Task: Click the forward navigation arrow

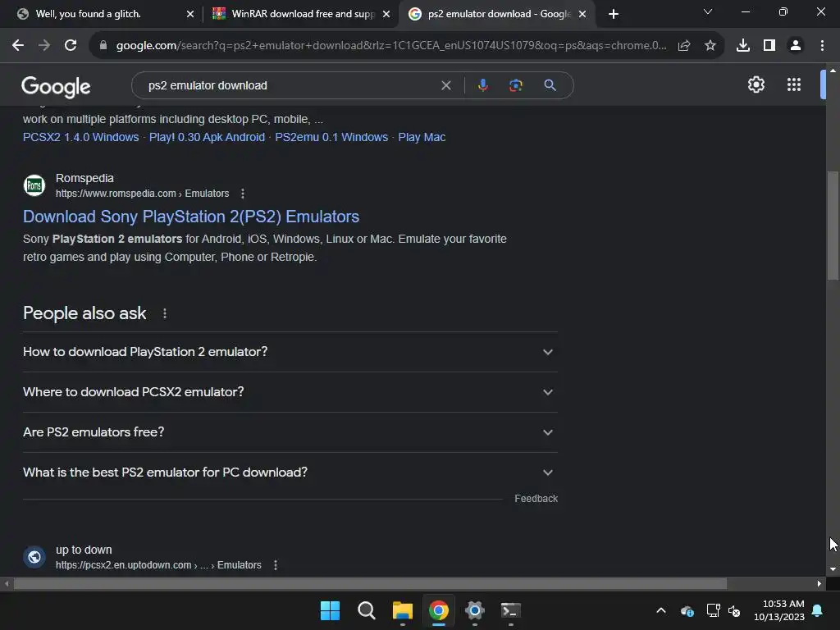Action: pos(44,46)
